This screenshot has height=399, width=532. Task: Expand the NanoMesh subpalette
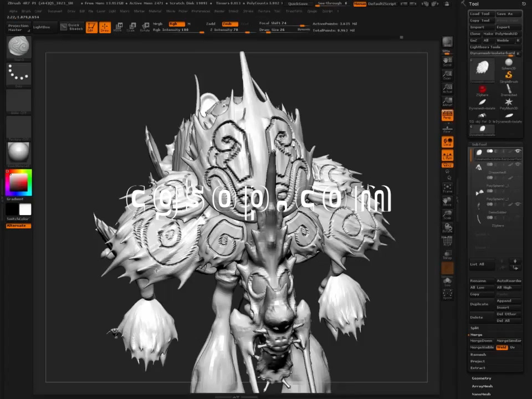[x=481, y=394]
